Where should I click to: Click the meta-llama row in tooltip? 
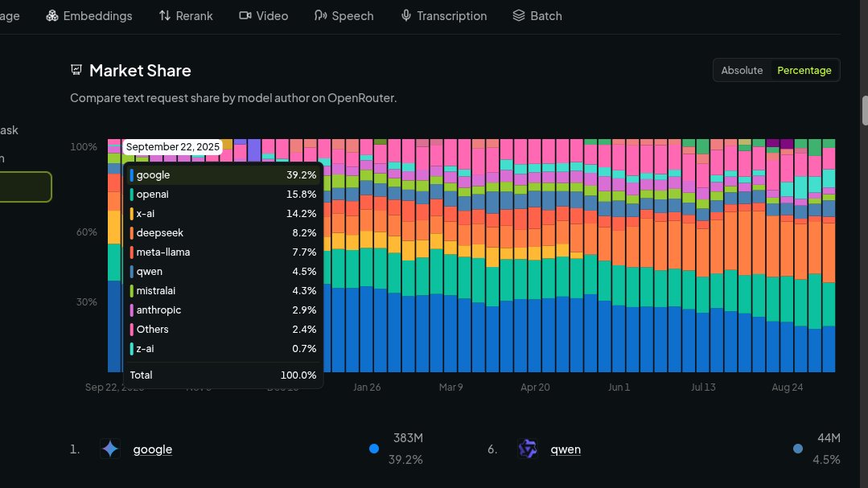coord(223,252)
